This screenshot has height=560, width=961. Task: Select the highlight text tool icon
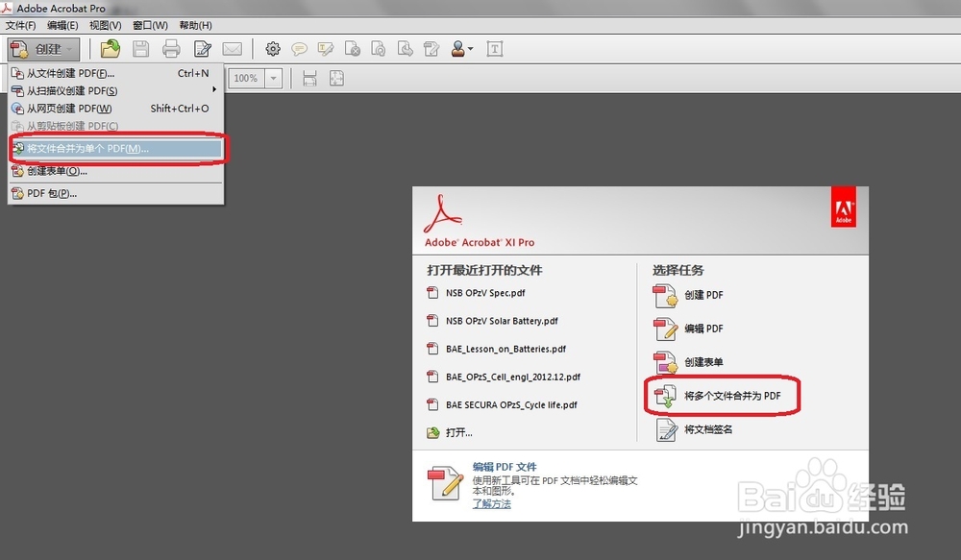[x=326, y=49]
